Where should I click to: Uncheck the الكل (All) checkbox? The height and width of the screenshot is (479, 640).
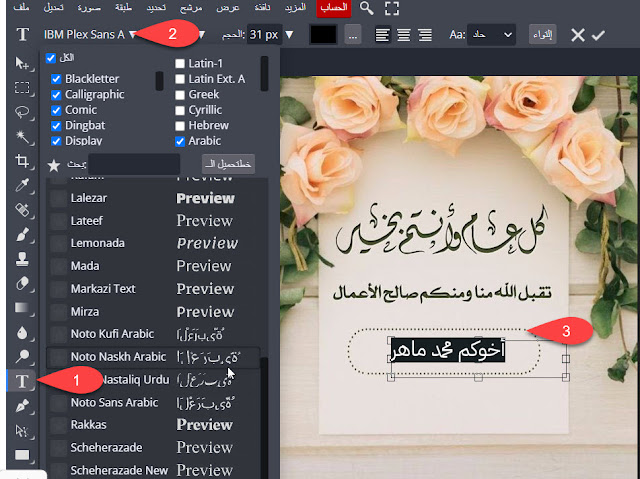point(51,58)
